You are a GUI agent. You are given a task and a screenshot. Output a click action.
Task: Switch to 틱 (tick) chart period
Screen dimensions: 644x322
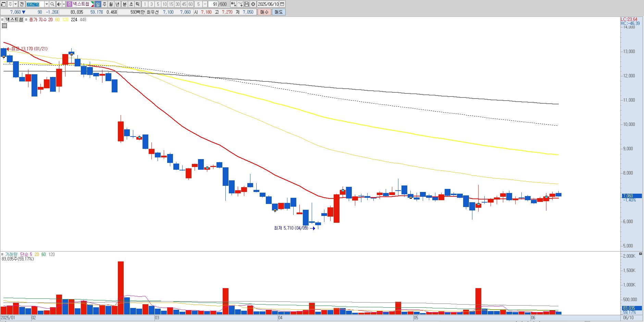pos(138,4)
